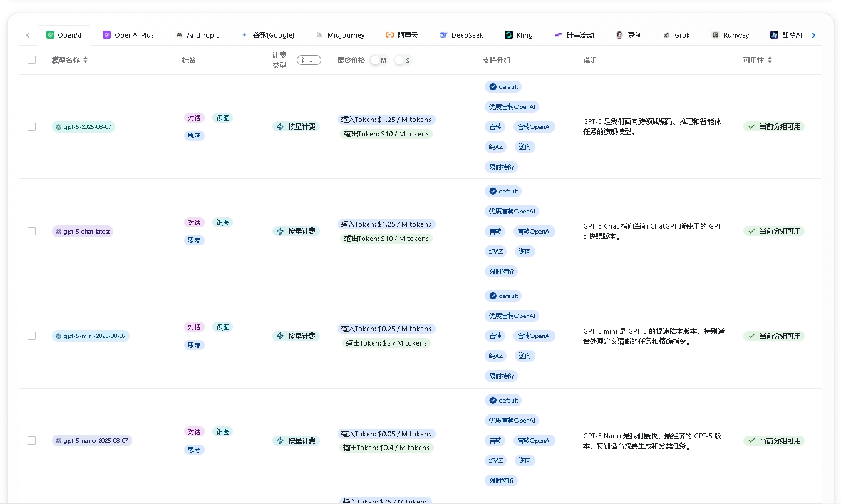Toggle the M unit switch next to 最终价格

click(379, 60)
